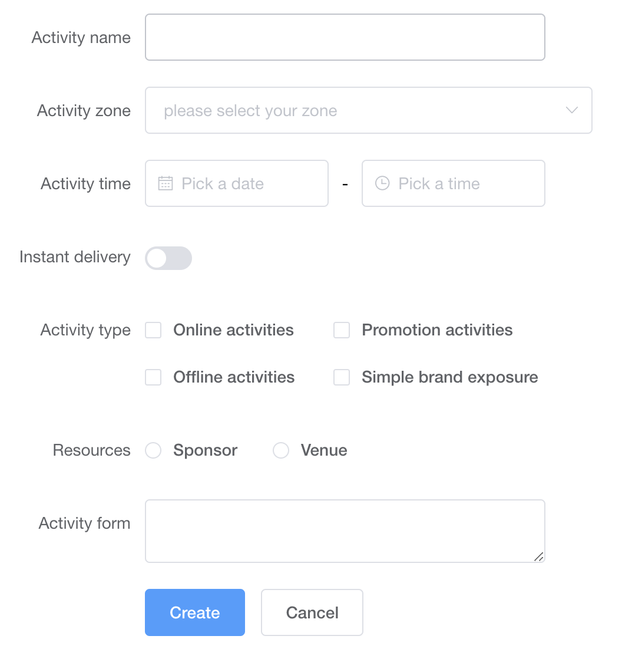Click the chevron arrow in Activity zone

click(571, 110)
